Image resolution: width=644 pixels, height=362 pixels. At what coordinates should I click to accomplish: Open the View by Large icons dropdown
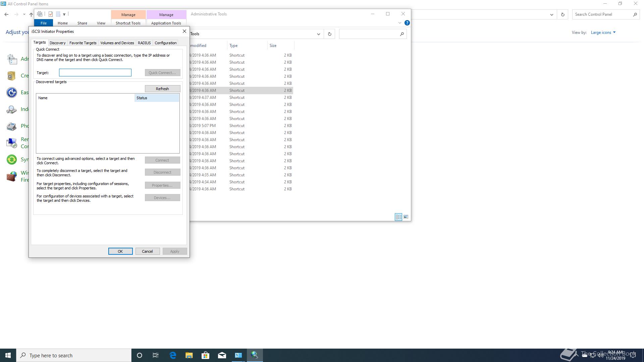pos(603,33)
